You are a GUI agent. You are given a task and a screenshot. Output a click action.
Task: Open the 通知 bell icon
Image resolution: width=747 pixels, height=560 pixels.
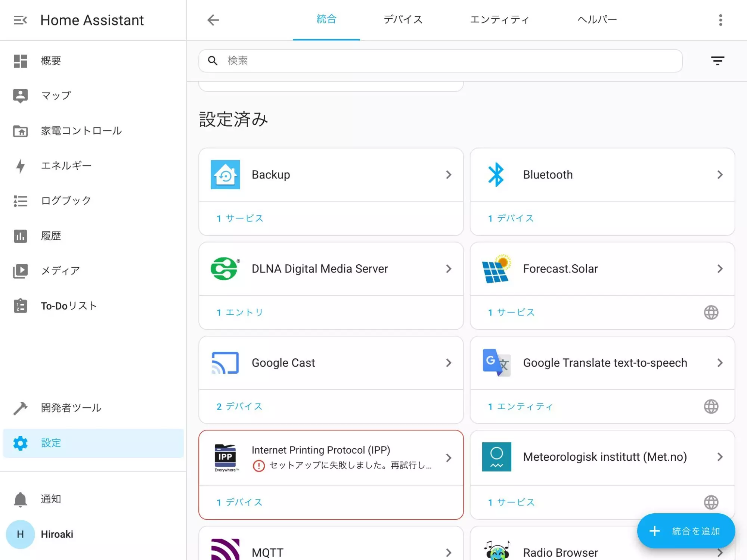click(x=20, y=500)
